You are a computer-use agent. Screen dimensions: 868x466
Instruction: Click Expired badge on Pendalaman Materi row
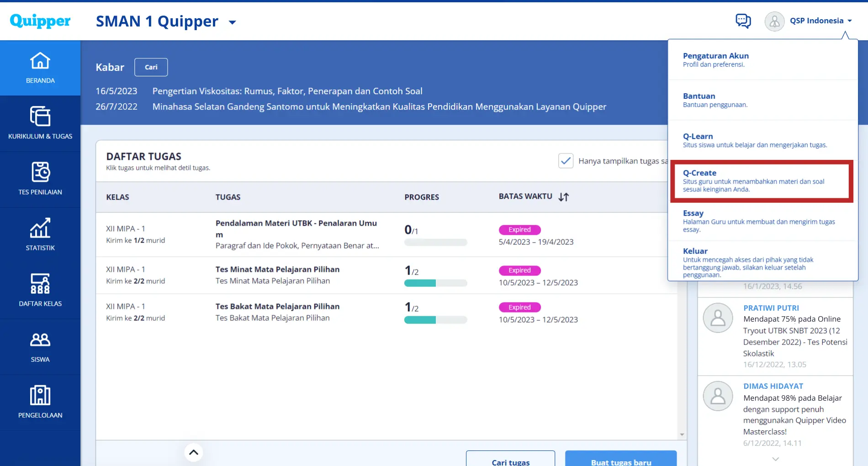(519, 230)
